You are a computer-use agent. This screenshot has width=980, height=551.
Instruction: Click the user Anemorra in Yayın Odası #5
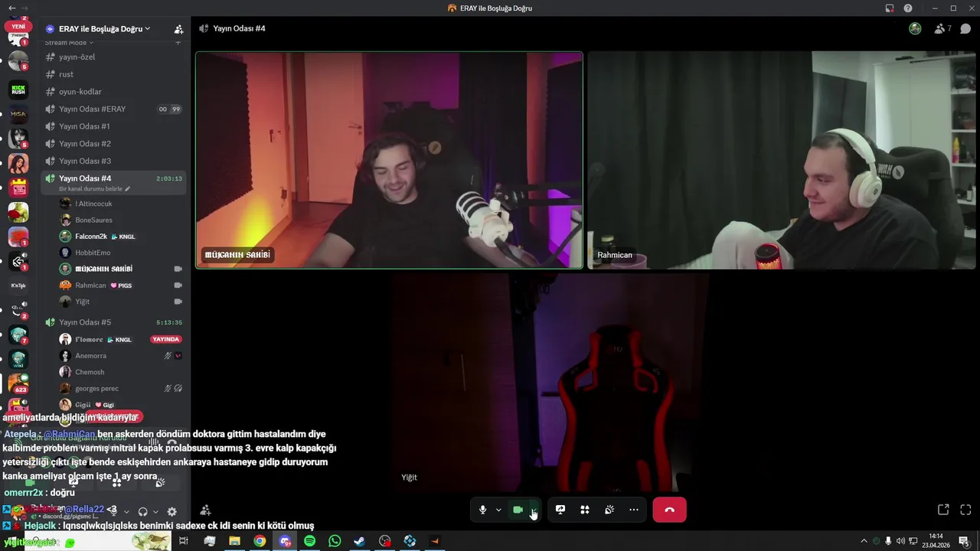point(121,356)
